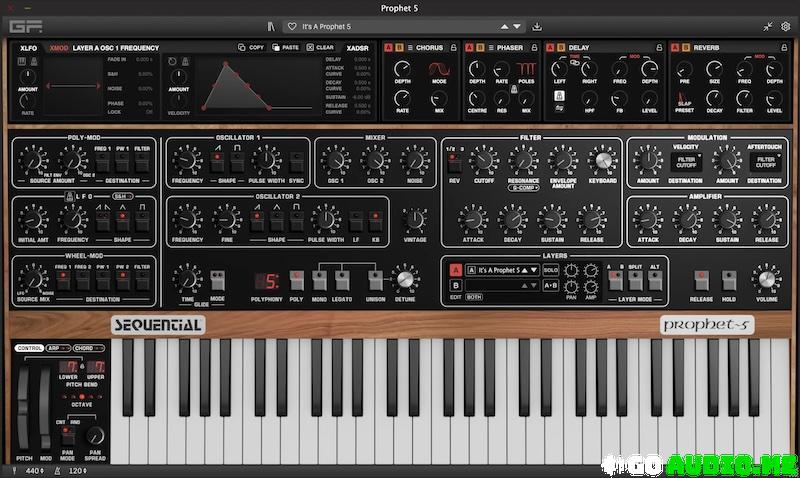Open the tempo 120 value selector

coord(78,470)
